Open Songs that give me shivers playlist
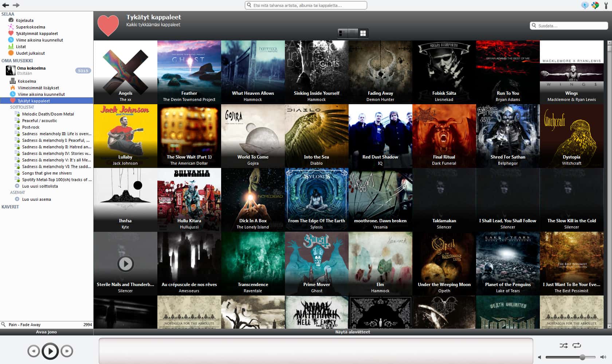612x364 pixels. [47, 173]
